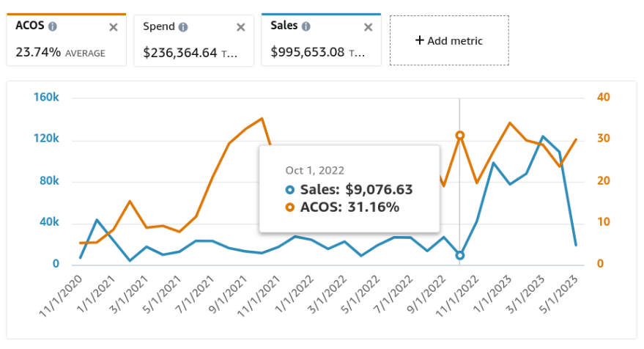The height and width of the screenshot is (349, 644).
Task: Click the 1/1/2023 x-axis date label
Action: 496,295
